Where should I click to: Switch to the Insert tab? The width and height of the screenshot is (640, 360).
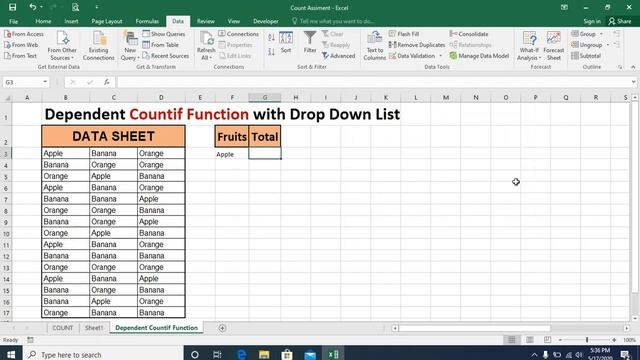click(71, 21)
